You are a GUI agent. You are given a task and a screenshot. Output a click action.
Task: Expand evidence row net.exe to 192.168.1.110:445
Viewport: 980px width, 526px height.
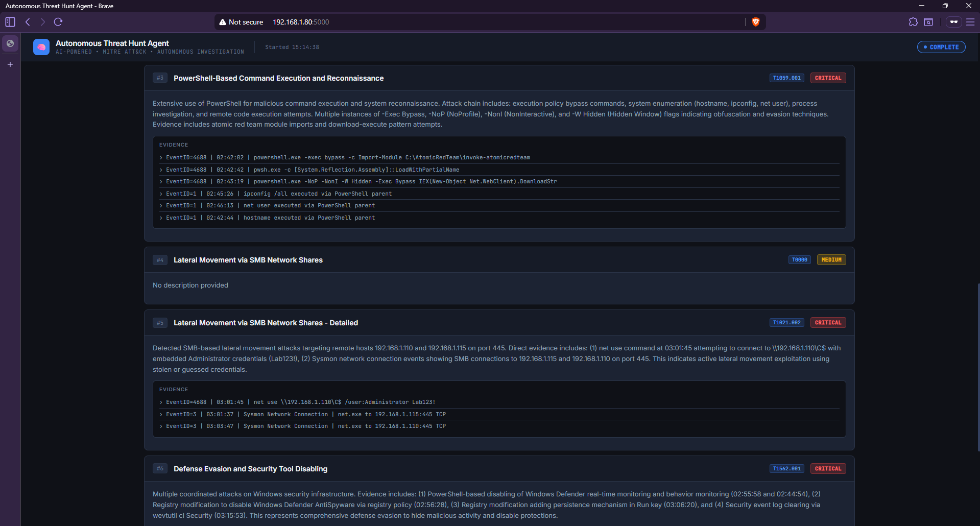pyautogui.click(x=499, y=426)
